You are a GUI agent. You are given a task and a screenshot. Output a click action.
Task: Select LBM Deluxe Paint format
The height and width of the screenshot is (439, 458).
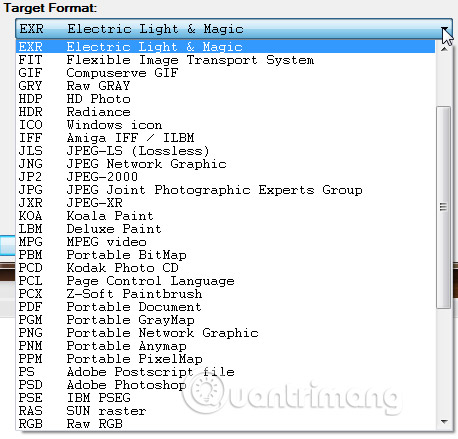click(x=226, y=229)
